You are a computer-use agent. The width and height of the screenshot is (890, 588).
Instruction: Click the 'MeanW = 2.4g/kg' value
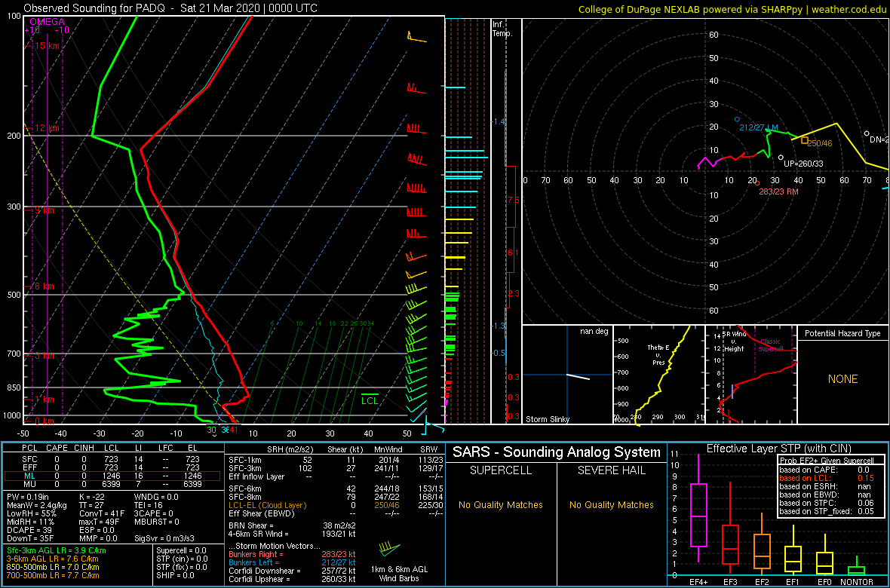tap(36, 504)
